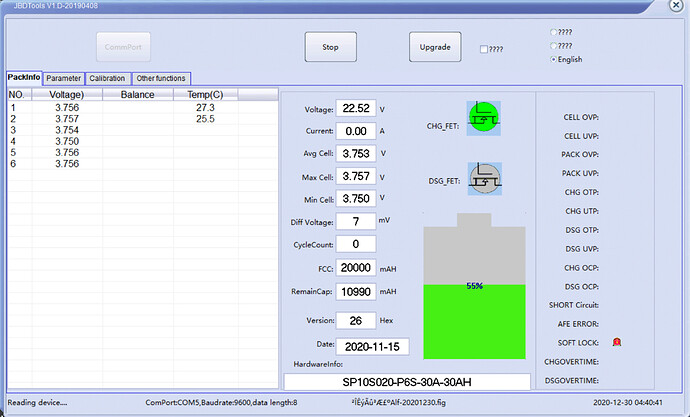This screenshot has height=417, width=690.
Task: Click the PACK OVP protection label
Action: click(x=580, y=154)
